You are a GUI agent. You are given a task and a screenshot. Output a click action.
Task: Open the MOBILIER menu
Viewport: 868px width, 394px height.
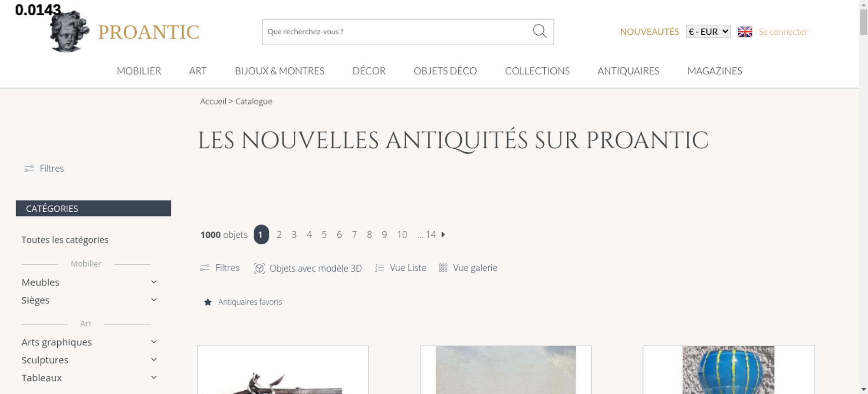click(139, 71)
